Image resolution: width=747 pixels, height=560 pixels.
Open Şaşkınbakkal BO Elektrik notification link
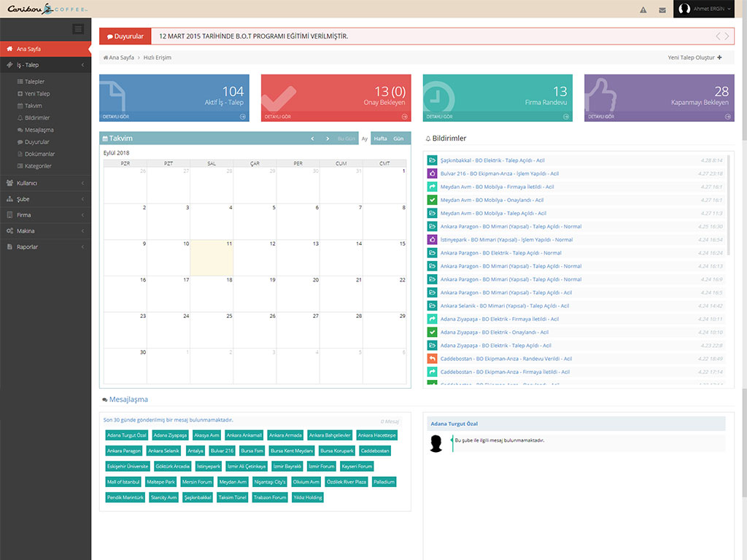pos(492,160)
